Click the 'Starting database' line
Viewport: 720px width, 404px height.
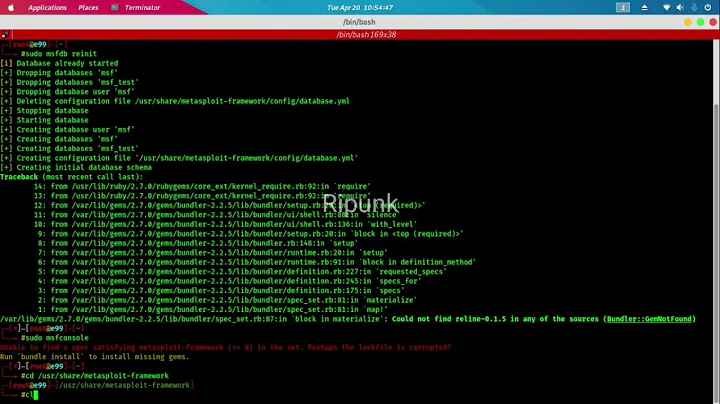pos(45,120)
